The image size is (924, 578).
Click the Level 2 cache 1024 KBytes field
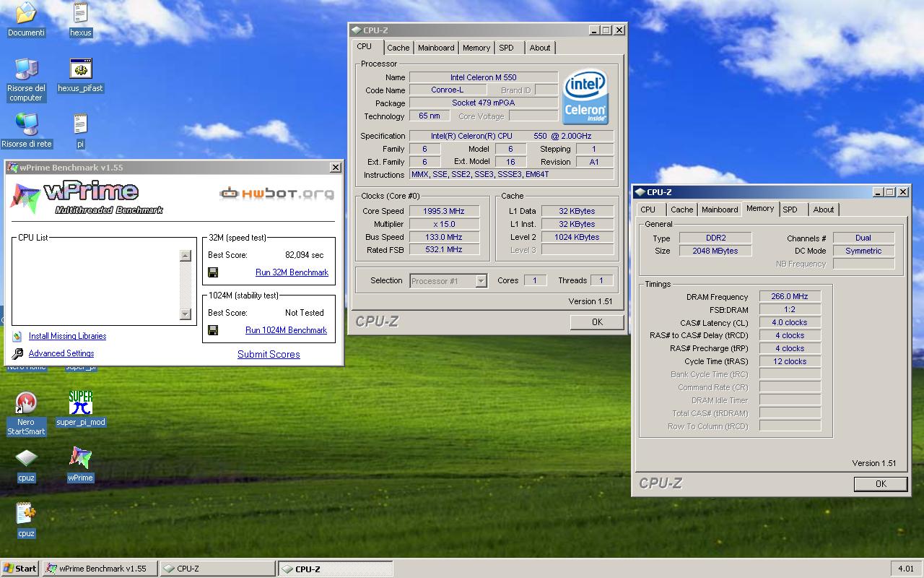577,237
